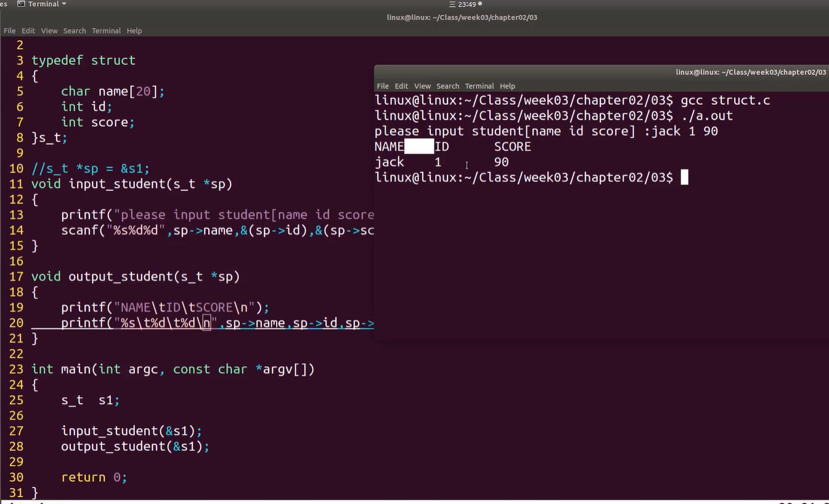Open View menu in the front terminal window

tap(422, 86)
